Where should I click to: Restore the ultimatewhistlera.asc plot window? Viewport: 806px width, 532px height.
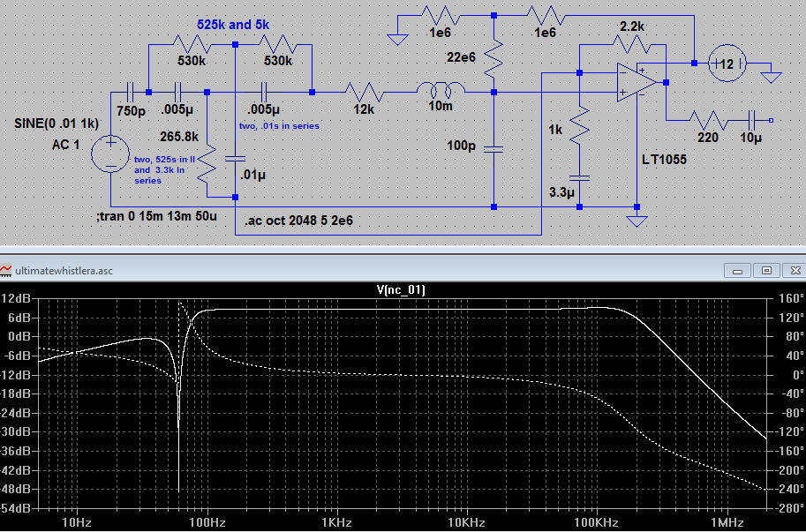(766, 270)
